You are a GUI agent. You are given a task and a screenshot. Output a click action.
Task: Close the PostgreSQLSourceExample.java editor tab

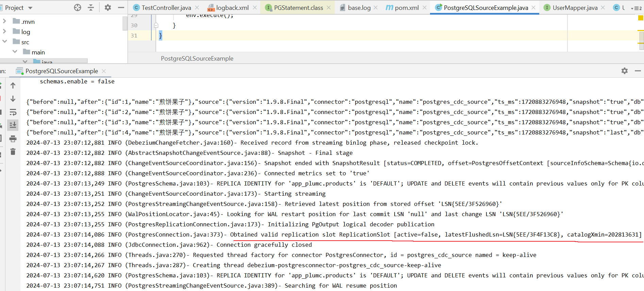tap(533, 7)
